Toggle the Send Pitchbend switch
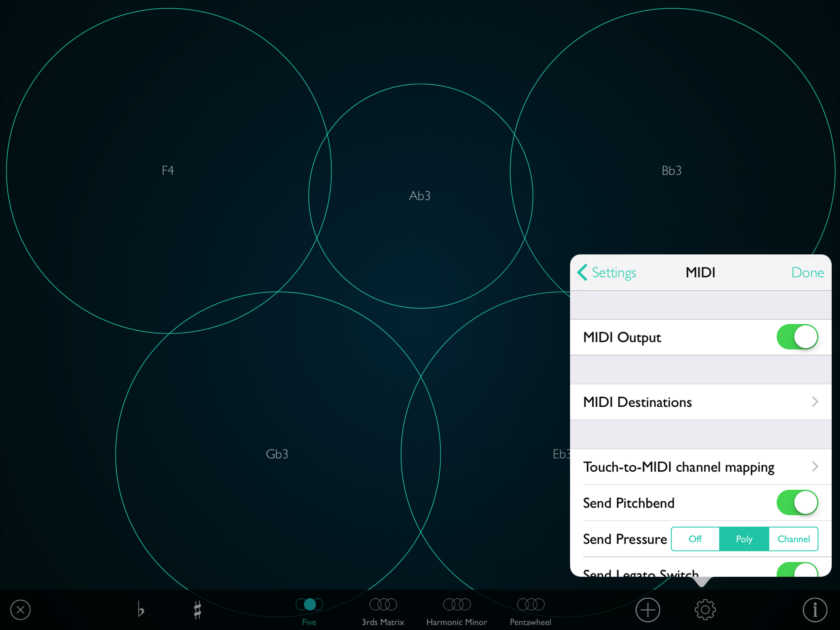Image resolution: width=840 pixels, height=630 pixels. tap(797, 502)
